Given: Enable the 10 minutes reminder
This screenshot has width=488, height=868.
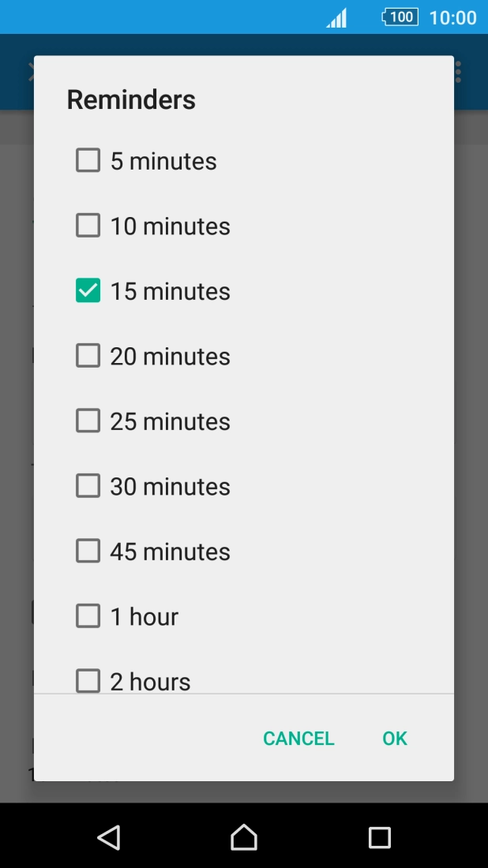Looking at the screenshot, I should point(88,226).
